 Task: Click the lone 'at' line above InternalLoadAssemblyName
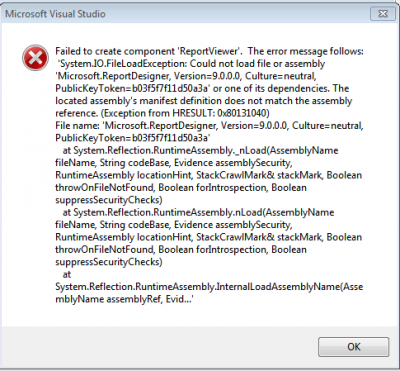point(67,274)
